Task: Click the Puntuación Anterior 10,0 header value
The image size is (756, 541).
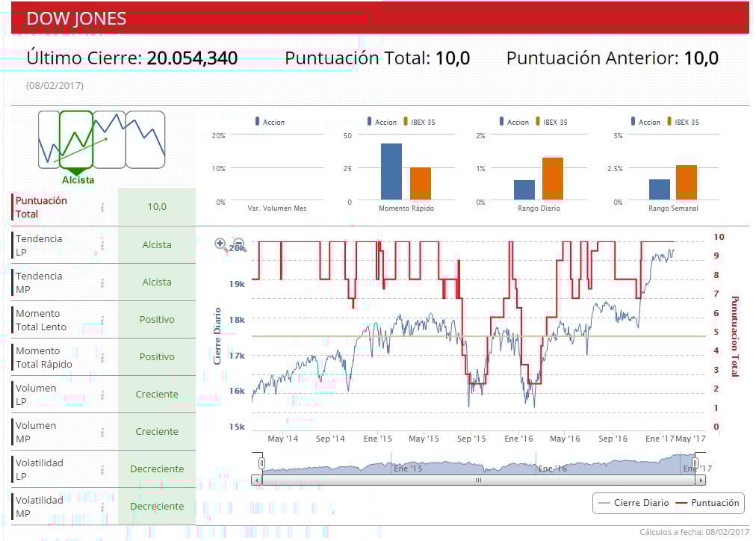Action: pyautogui.click(x=701, y=58)
